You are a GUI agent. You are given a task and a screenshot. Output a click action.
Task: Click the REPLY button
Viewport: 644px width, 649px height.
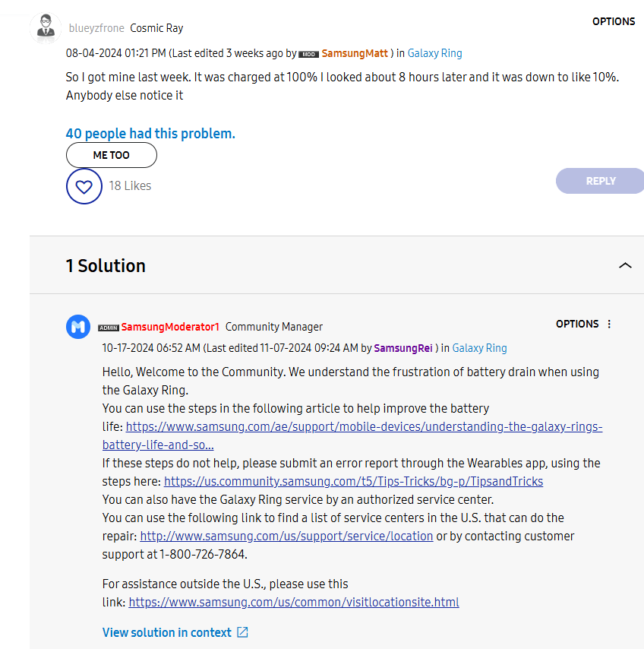tap(600, 181)
